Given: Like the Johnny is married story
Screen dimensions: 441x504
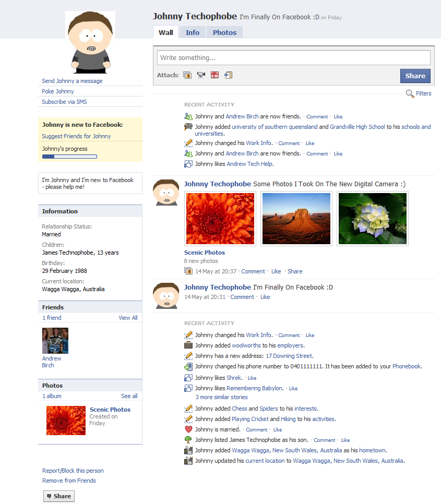Looking at the screenshot, I should coord(278,430).
